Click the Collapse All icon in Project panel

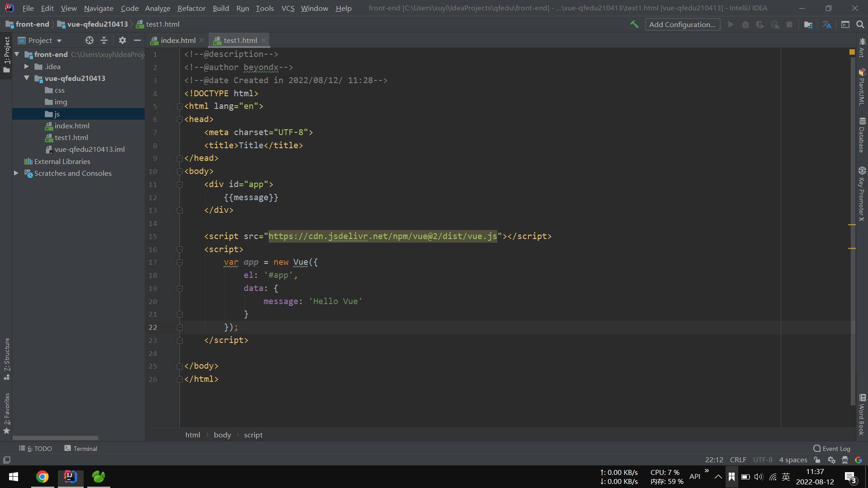(104, 40)
